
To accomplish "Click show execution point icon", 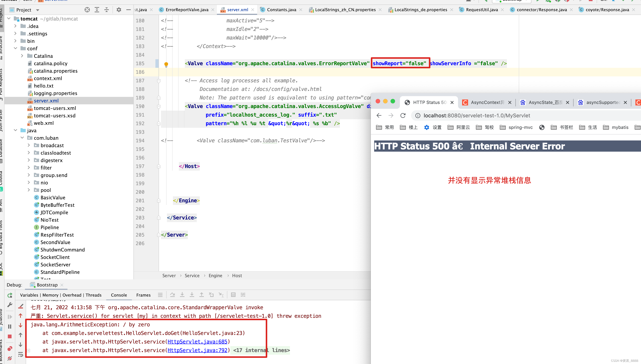I will click(x=160, y=295).
